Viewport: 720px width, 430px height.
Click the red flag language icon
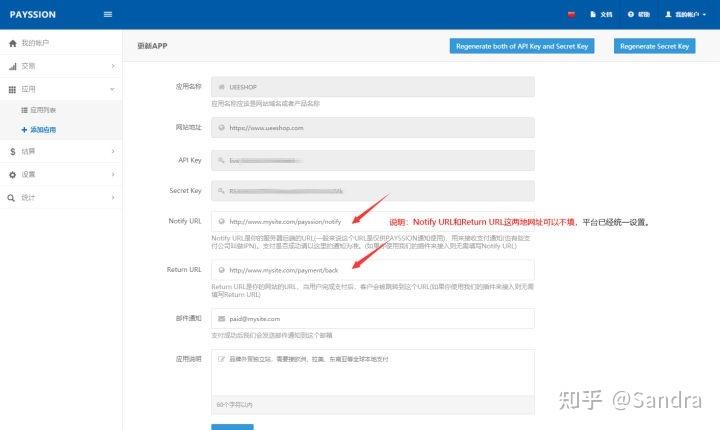point(571,14)
